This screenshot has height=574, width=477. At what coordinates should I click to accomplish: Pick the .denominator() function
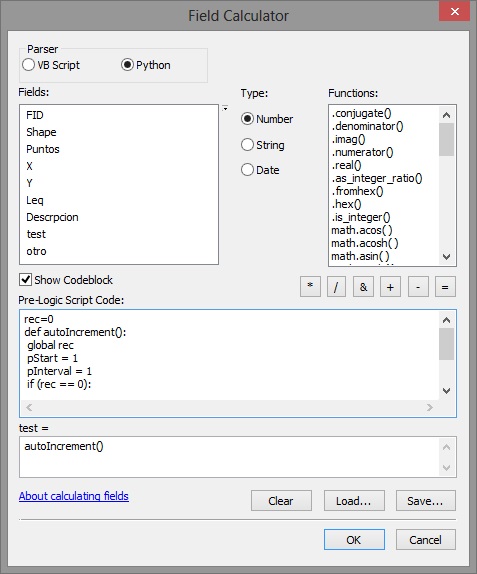(367, 126)
